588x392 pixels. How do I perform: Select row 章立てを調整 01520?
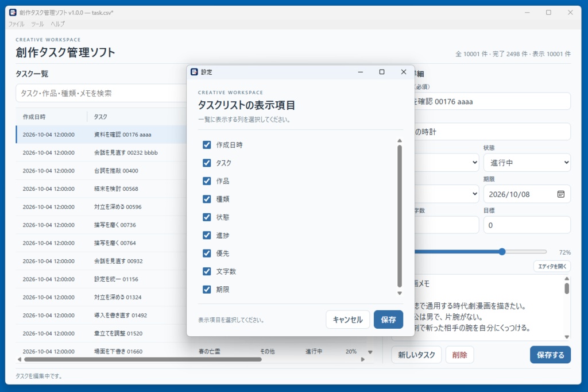click(101, 333)
